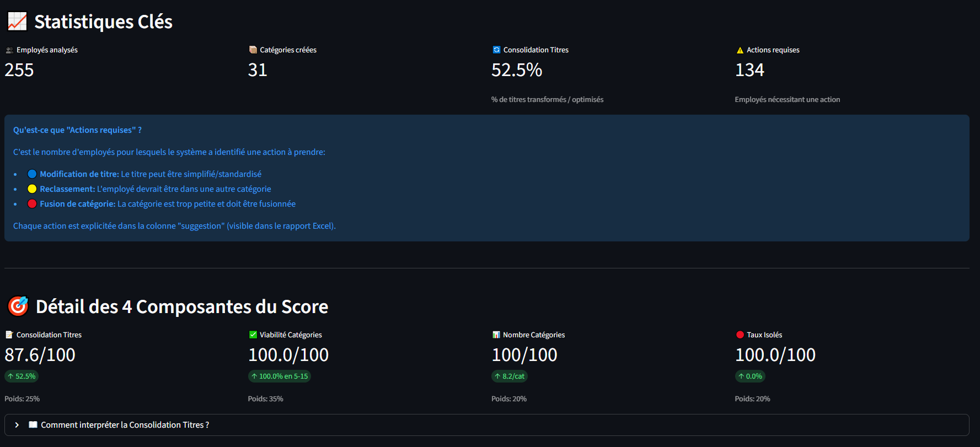Click the green checkmark icon beside Viabilité Catégories
The height and width of the screenshot is (447, 980).
point(253,335)
